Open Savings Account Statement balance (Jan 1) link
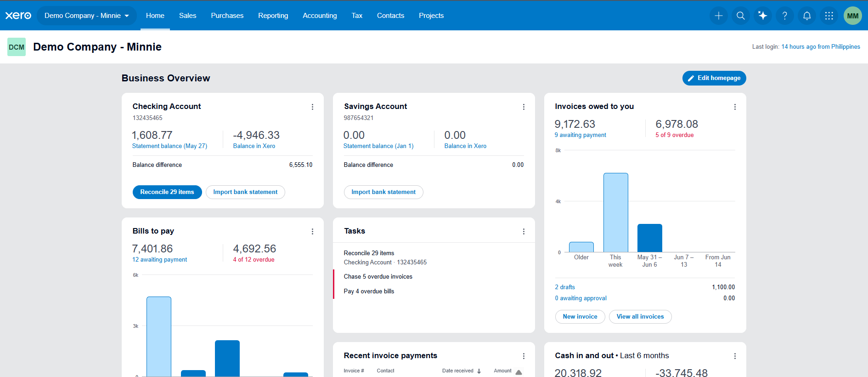Image resolution: width=868 pixels, height=377 pixels. (378, 146)
